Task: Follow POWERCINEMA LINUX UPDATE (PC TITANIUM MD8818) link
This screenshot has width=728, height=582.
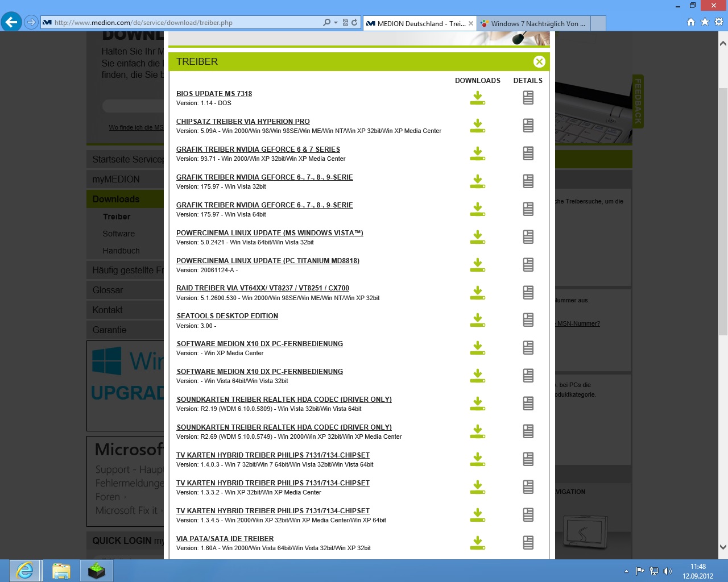Action: pos(268,261)
